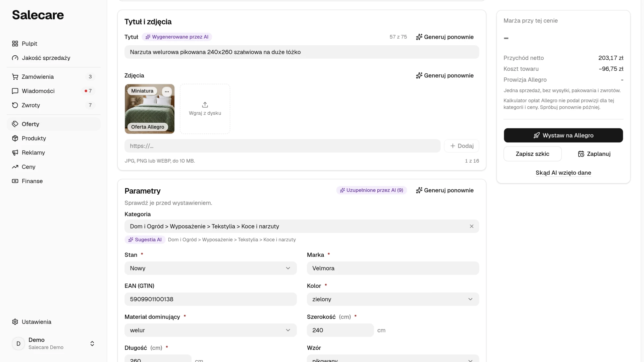Image resolution: width=644 pixels, height=362 pixels.
Task: Click the Sugestia AI badge
Action: point(145,240)
